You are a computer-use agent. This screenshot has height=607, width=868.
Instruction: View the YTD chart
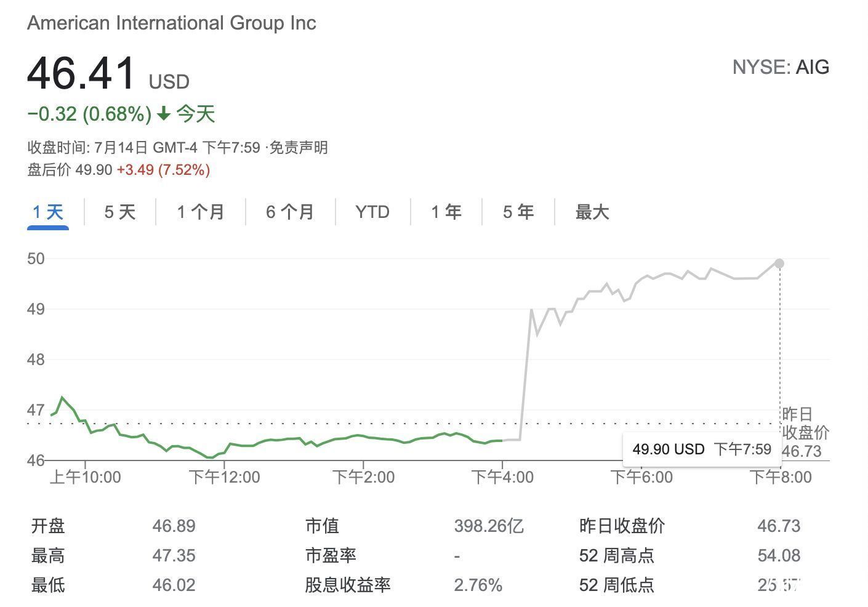(372, 212)
